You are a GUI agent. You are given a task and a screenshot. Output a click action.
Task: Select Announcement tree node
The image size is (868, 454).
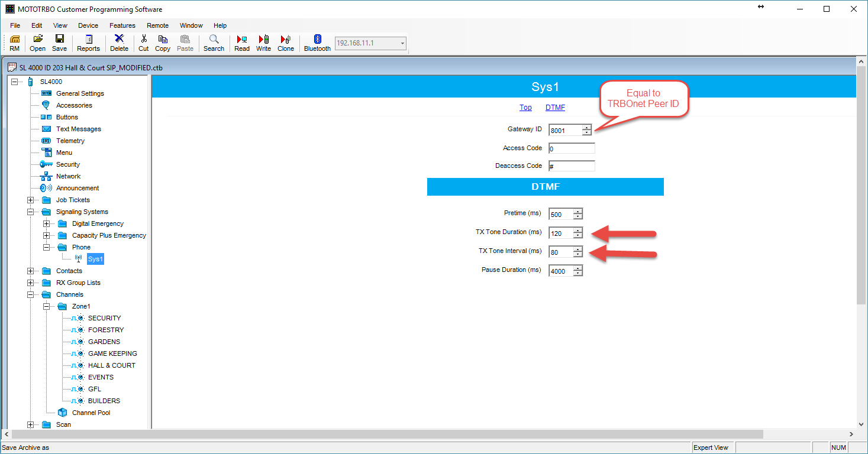(x=78, y=188)
